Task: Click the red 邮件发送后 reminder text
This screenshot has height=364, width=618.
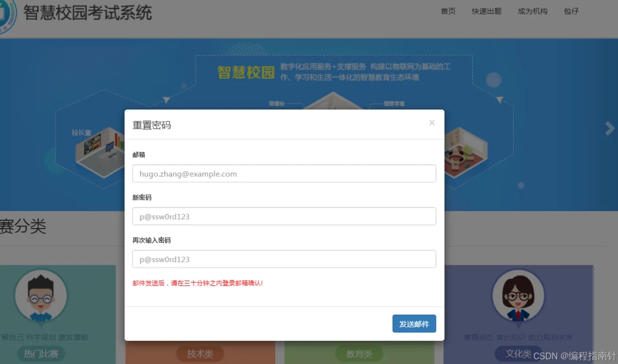Action: (x=198, y=283)
